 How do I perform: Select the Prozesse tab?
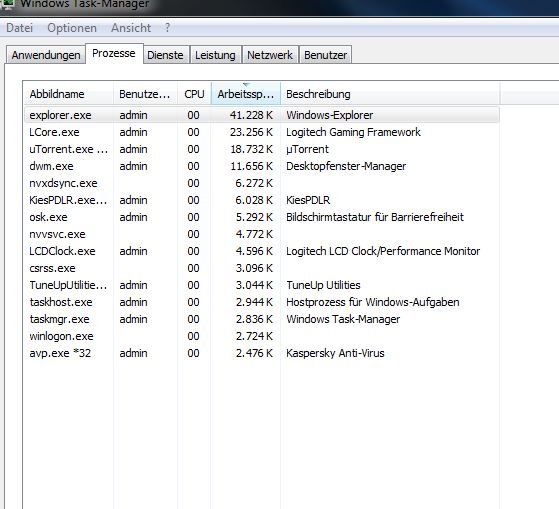pyautogui.click(x=114, y=53)
